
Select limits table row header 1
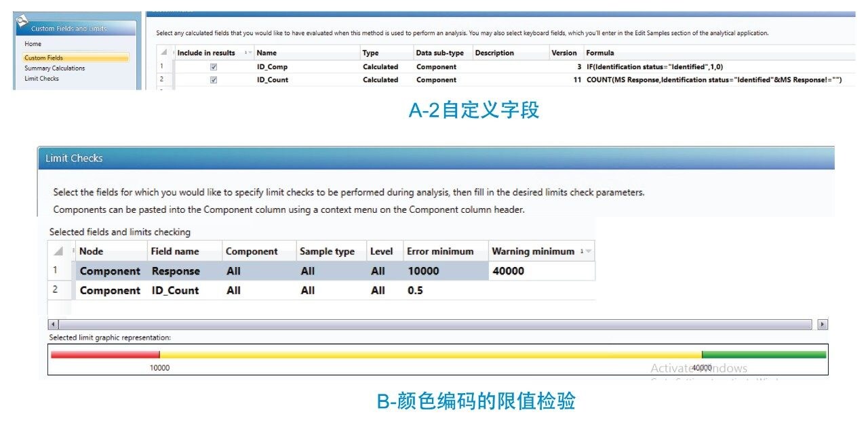59,271
